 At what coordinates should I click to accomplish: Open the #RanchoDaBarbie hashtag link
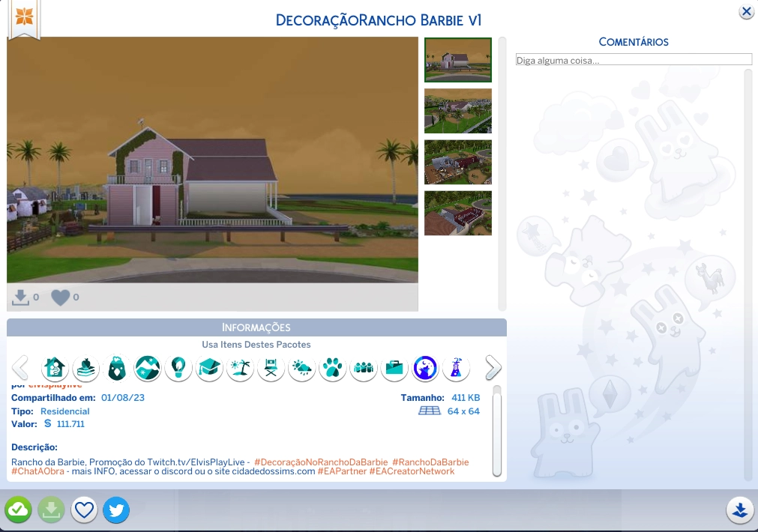pos(430,462)
